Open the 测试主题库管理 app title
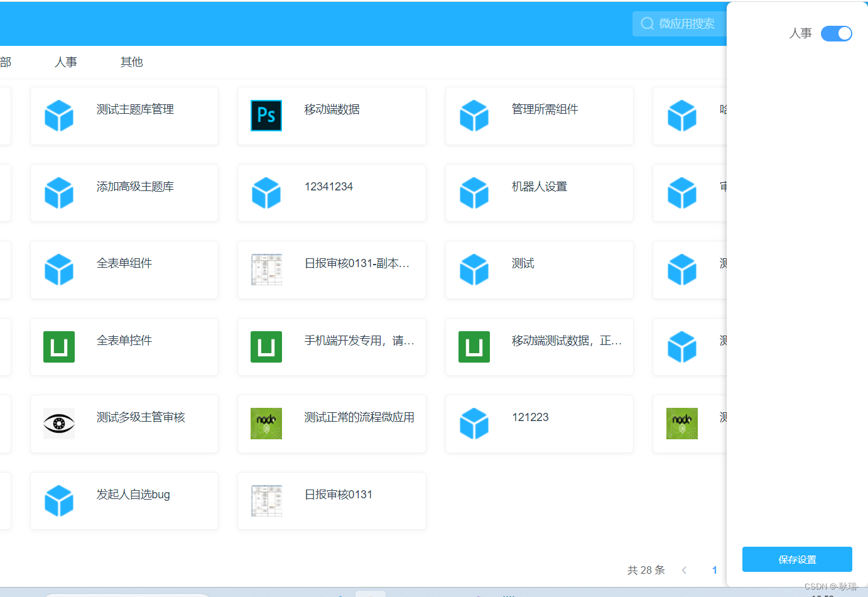This screenshot has height=597, width=868. point(135,109)
